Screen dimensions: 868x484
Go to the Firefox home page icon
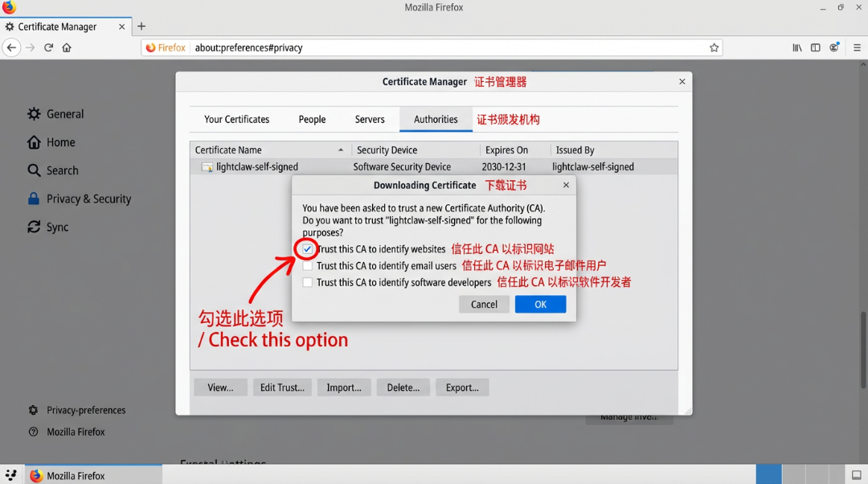pyautogui.click(x=67, y=47)
